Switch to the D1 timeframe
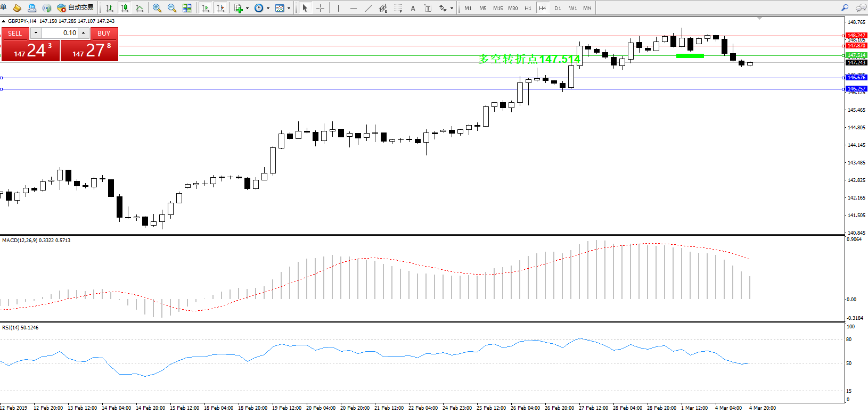The image size is (868, 414). coord(558,8)
